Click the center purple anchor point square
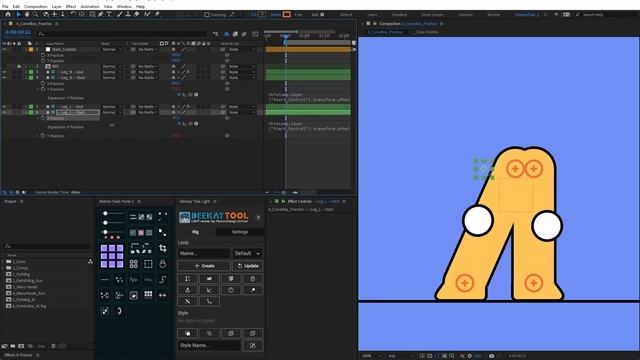Viewport: 640px width, 360px height. [x=112, y=256]
